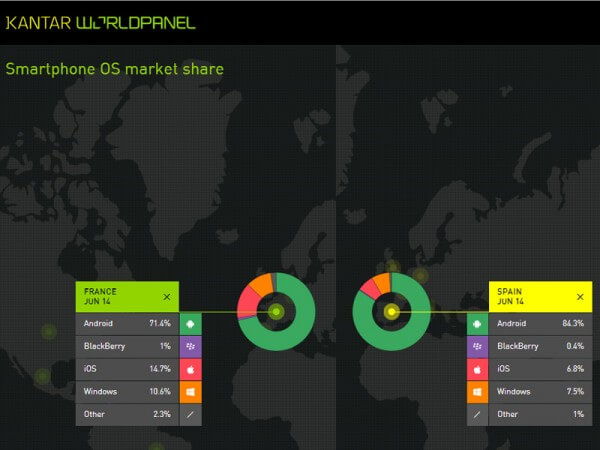Select the France Jun 14 header
Image resolution: width=600 pixels, height=450 pixels.
[x=127, y=297]
